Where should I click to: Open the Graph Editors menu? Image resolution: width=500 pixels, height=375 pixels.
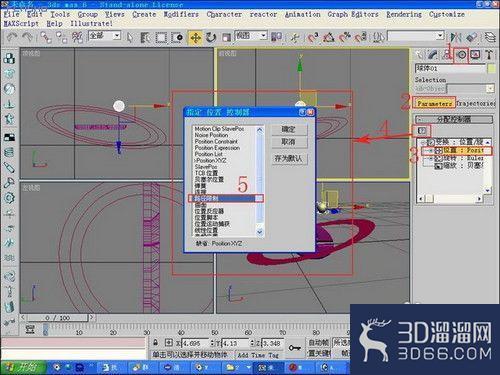coord(353,14)
